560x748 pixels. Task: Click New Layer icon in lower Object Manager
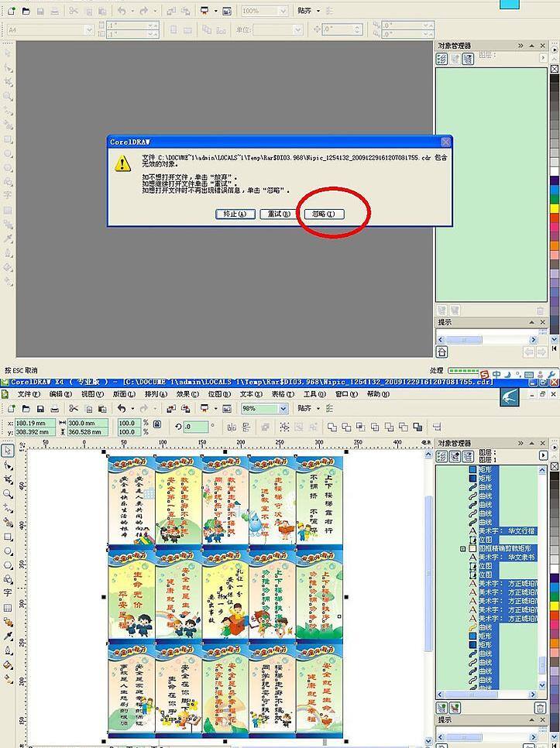(441, 707)
